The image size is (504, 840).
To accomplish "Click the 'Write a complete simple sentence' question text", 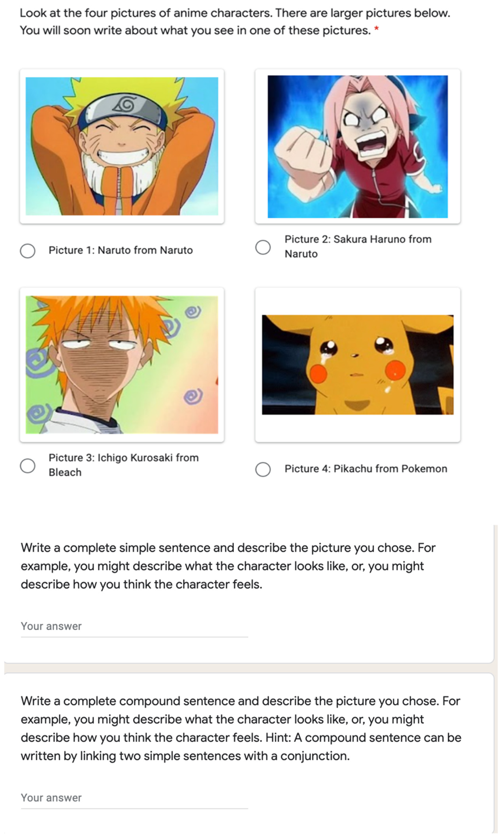I will 228,566.
